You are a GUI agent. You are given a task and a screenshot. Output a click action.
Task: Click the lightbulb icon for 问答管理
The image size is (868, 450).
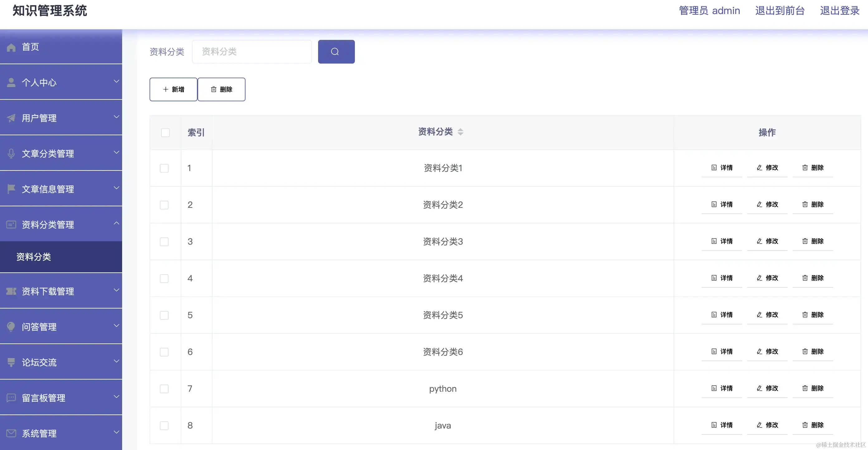pyautogui.click(x=11, y=327)
